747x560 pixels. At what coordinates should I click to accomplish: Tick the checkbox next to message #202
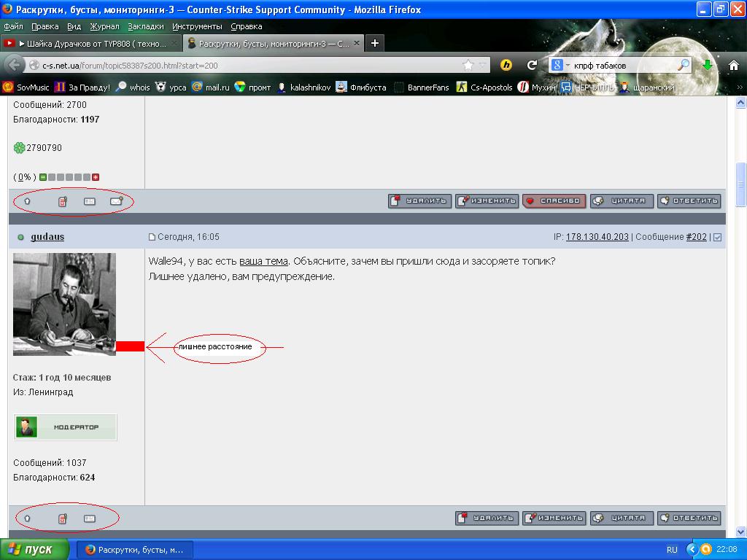click(718, 237)
